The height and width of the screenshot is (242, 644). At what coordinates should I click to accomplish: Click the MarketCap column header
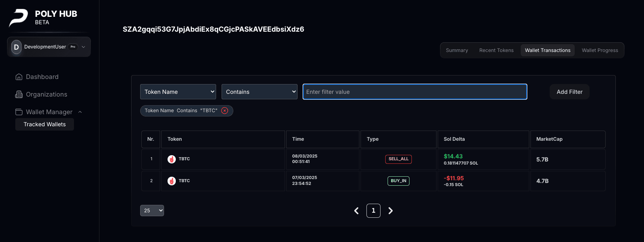(x=568, y=139)
